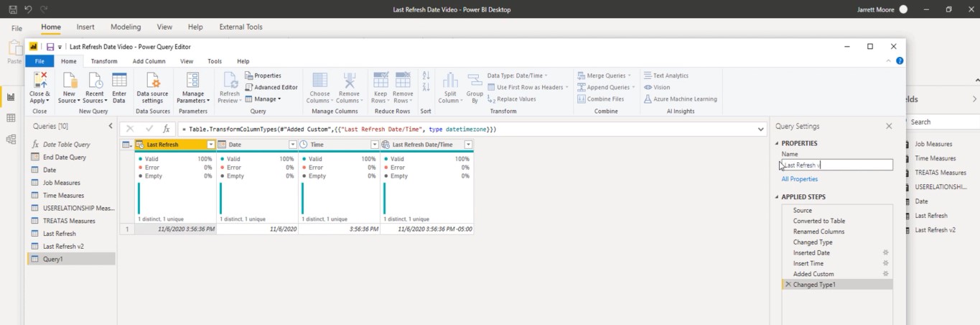Sort ascending with A-Z icon

pos(426,75)
